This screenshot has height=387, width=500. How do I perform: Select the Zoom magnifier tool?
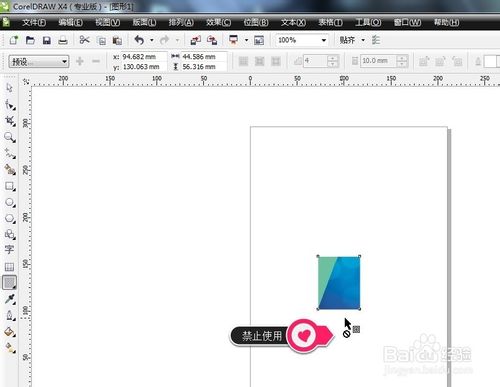[x=9, y=137]
